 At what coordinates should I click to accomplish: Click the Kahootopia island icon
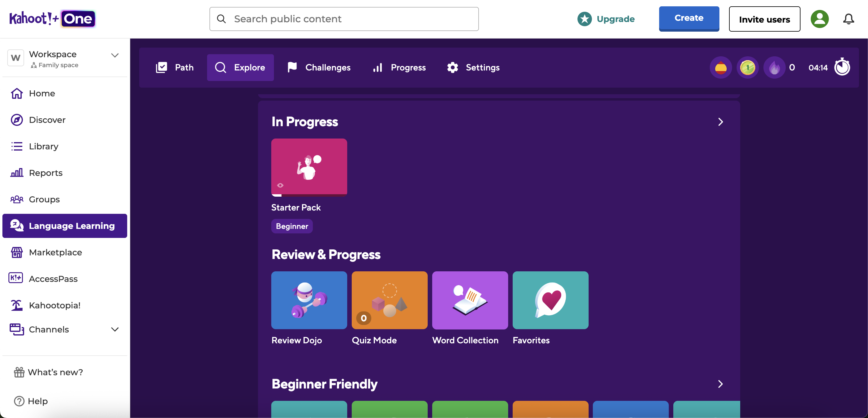(17, 305)
